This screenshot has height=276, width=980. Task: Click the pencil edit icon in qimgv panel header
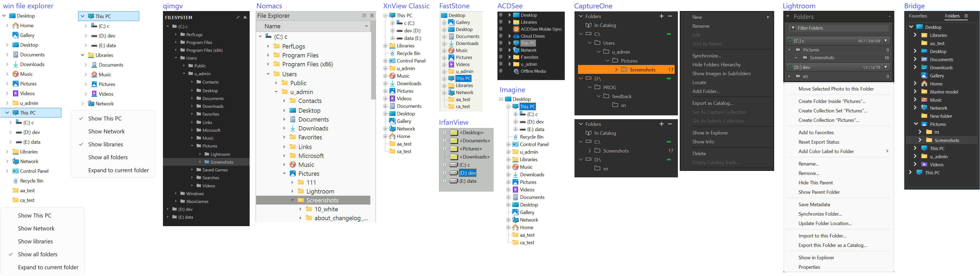[239, 17]
